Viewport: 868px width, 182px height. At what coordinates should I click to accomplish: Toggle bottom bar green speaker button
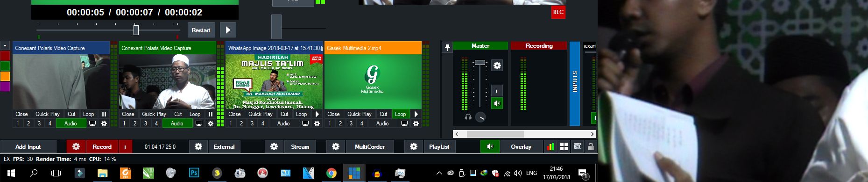coord(490,146)
